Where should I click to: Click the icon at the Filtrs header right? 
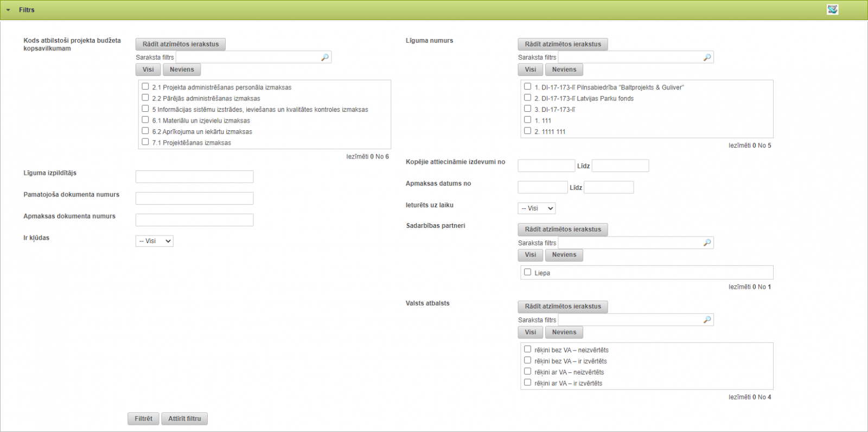pyautogui.click(x=832, y=10)
